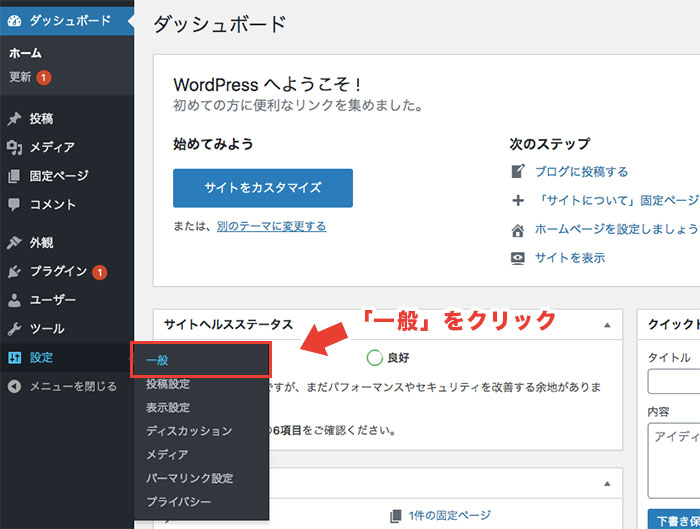Click the pages icon beside 固定ページ

tap(14, 176)
